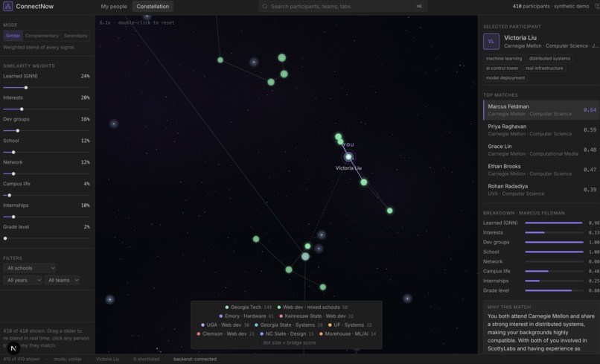
Task: Click the icon at top right corner
Action: 596,7
